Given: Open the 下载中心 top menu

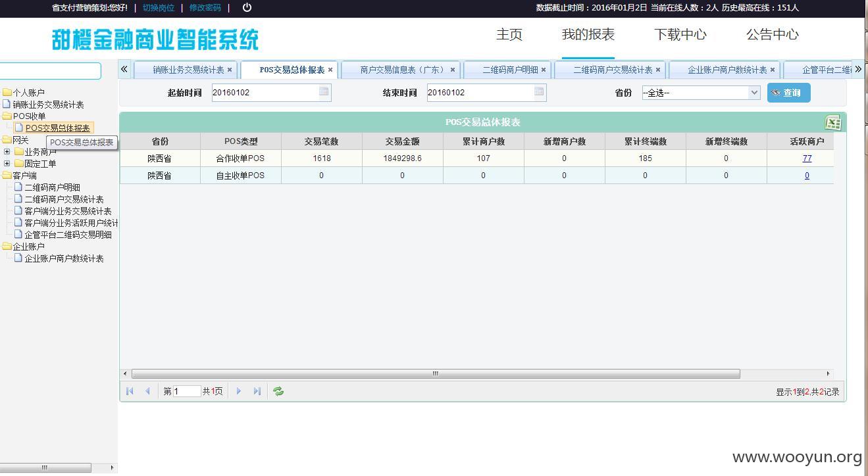Looking at the screenshot, I should (x=680, y=35).
